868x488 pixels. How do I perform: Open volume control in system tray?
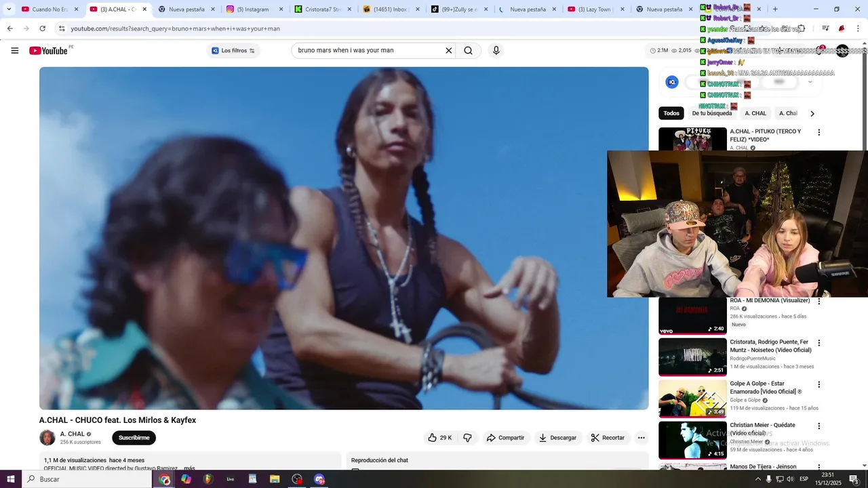[x=790, y=479]
